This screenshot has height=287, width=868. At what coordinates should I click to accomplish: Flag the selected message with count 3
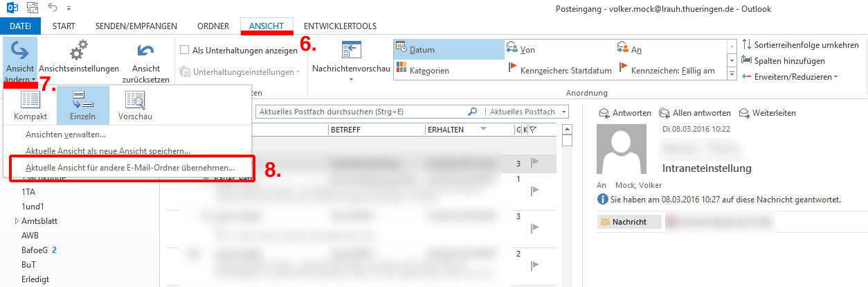(x=534, y=164)
